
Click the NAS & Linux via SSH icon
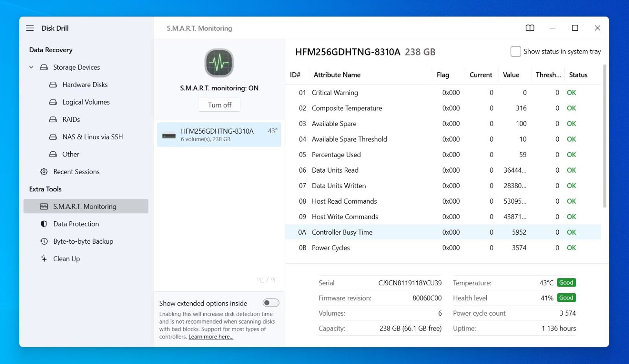(53, 137)
